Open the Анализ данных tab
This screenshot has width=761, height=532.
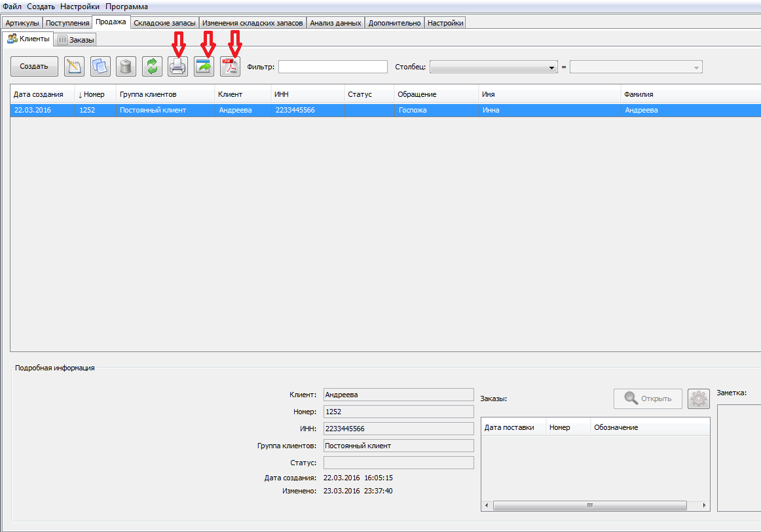click(335, 23)
